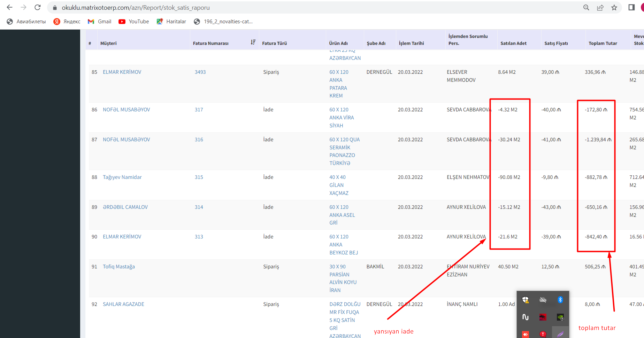Click the browser back arrow
644x338 pixels.
[9, 7]
